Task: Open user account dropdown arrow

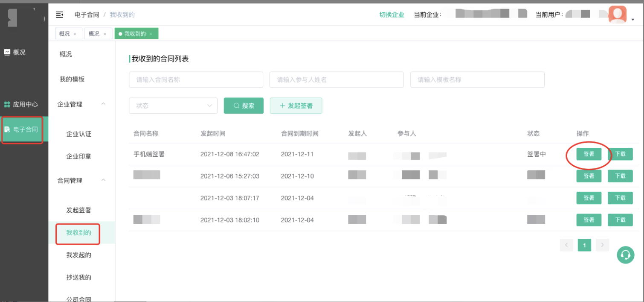Action: (x=632, y=20)
